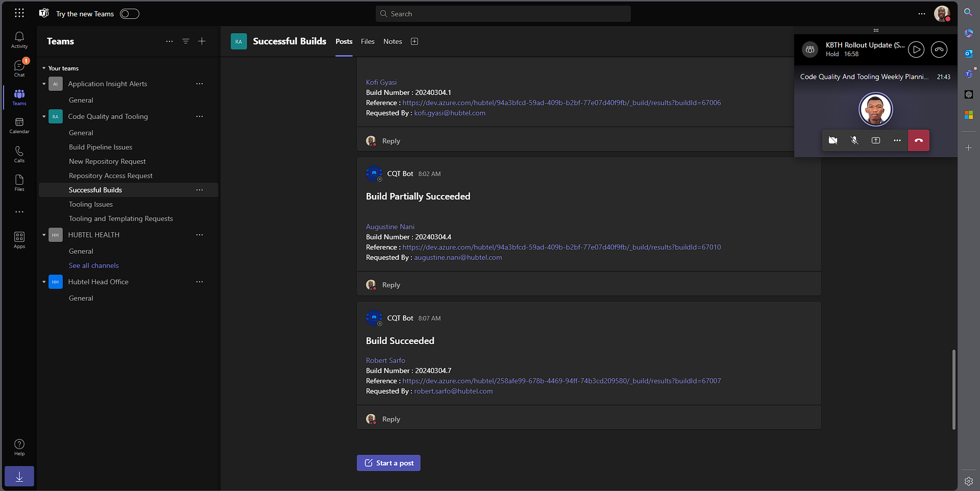The image size is (980, 491).
Task: Click the posts vertical scrollbar
Action: pyautogui.click(x=953, y=389)
